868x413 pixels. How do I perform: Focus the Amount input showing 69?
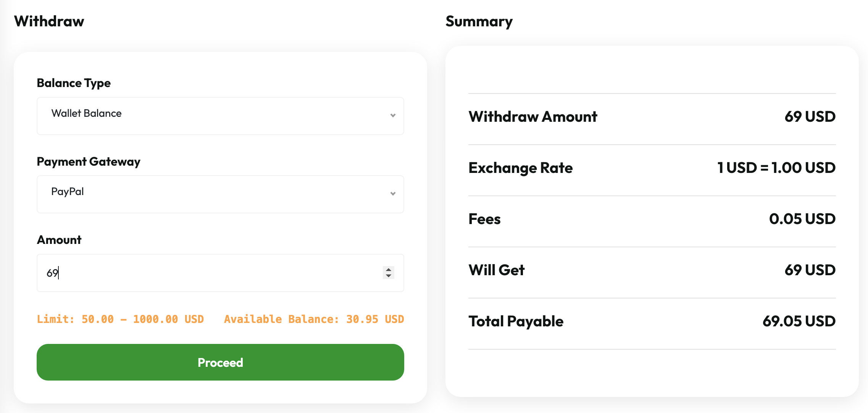(206, 273)
